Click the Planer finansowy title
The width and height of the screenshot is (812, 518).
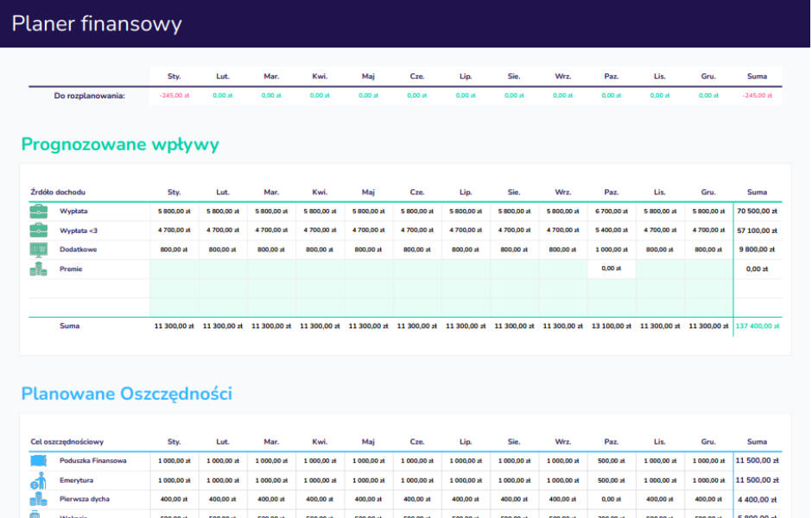(97, 23)
